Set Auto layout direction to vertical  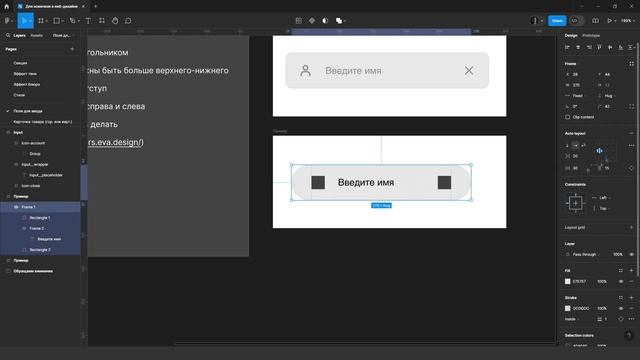(567, 145)
